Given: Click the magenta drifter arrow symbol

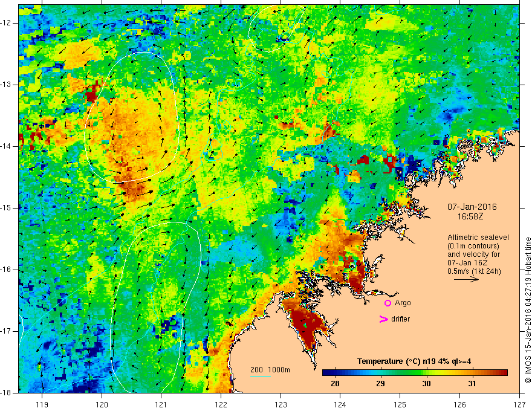Looking at the screenshot, I should [383, 319].
